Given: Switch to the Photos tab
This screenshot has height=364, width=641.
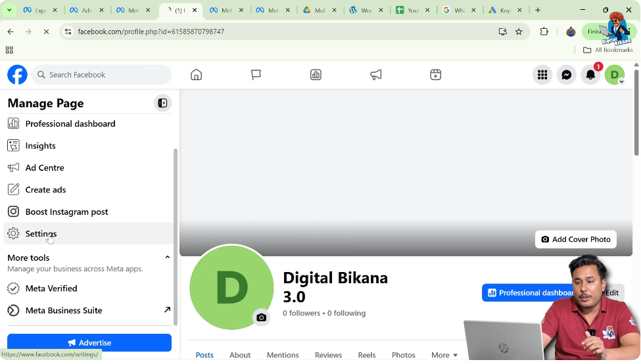Looking at the screenshot, I should 404,355.
